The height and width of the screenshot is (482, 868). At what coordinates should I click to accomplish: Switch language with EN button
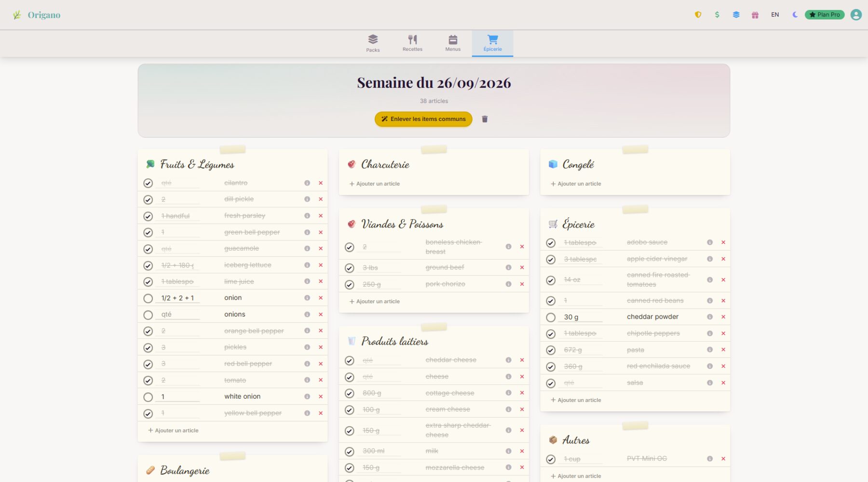point(775,15)
